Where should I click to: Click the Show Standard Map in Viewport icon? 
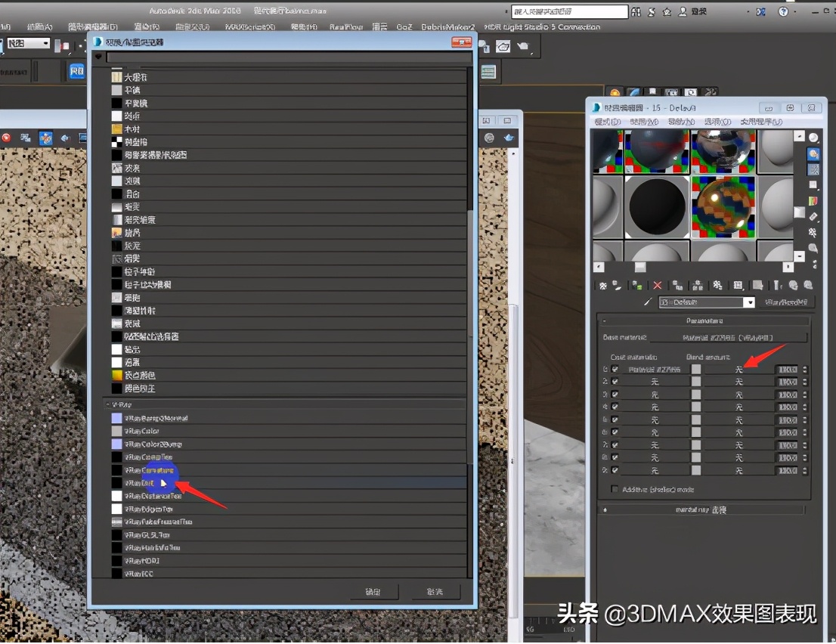tap(738, 285)
